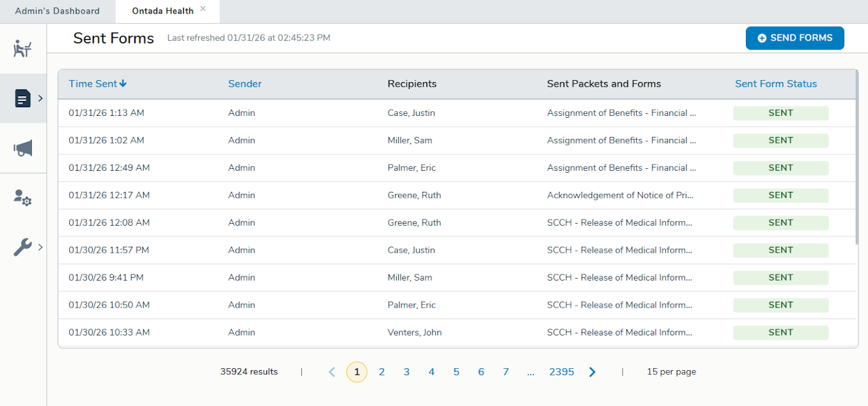Go to previous page using left arrow

tap(332, 372)
